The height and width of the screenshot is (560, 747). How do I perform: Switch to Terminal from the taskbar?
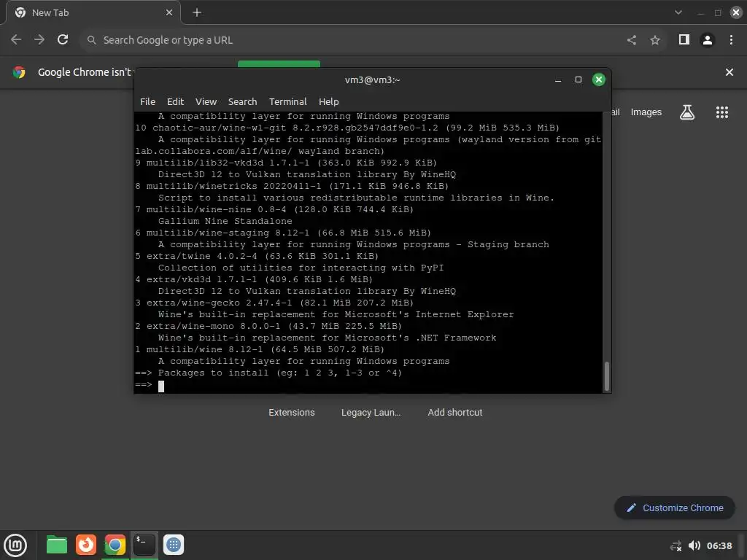[x=144, y=545]
